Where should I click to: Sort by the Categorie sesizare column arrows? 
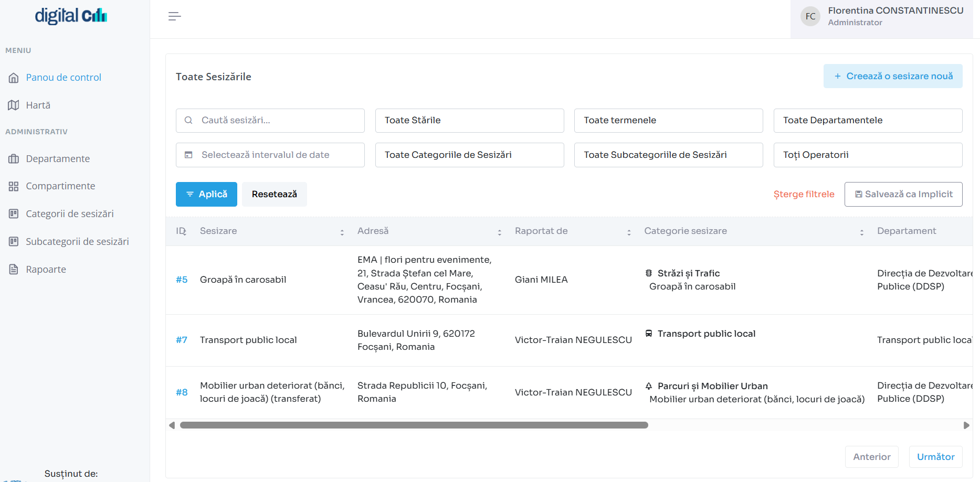[x=862, y=232]
